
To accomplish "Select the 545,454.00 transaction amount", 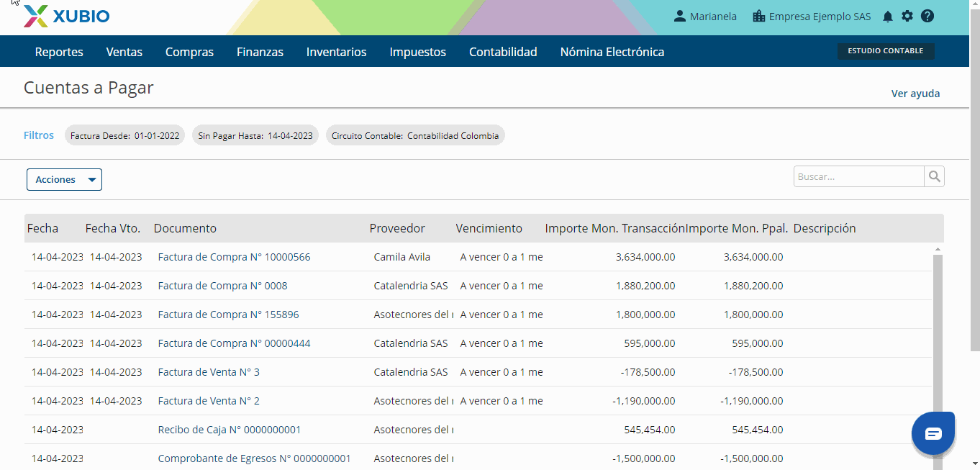I will pyautogui.click(x=650, y=430).
